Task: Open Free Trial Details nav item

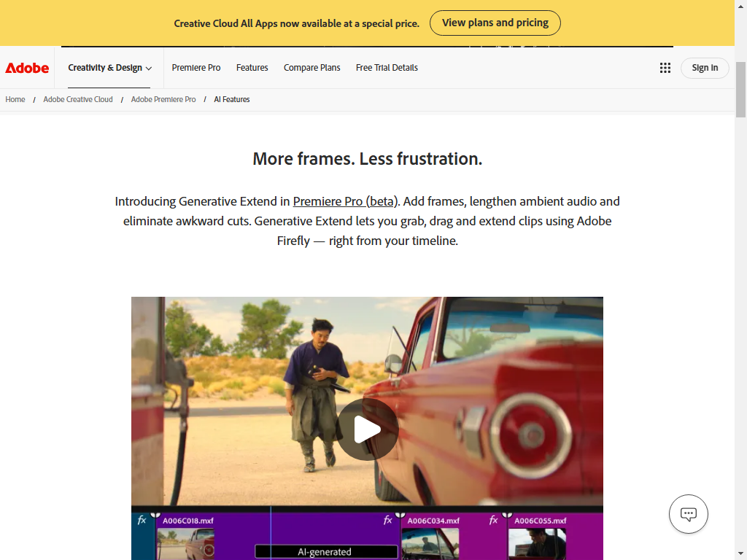Action: (387, 68)
